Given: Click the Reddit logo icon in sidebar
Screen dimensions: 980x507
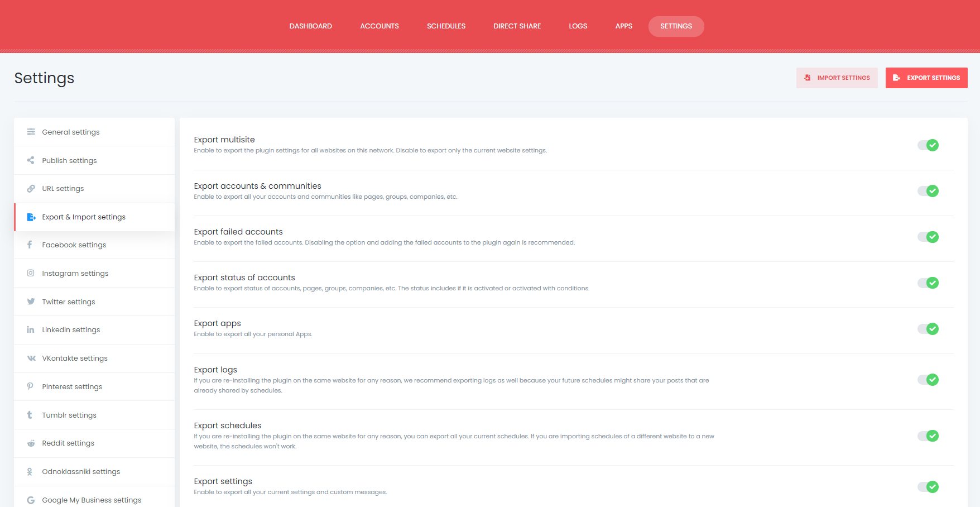Looking at the screenshot, I should coord(31,443).
